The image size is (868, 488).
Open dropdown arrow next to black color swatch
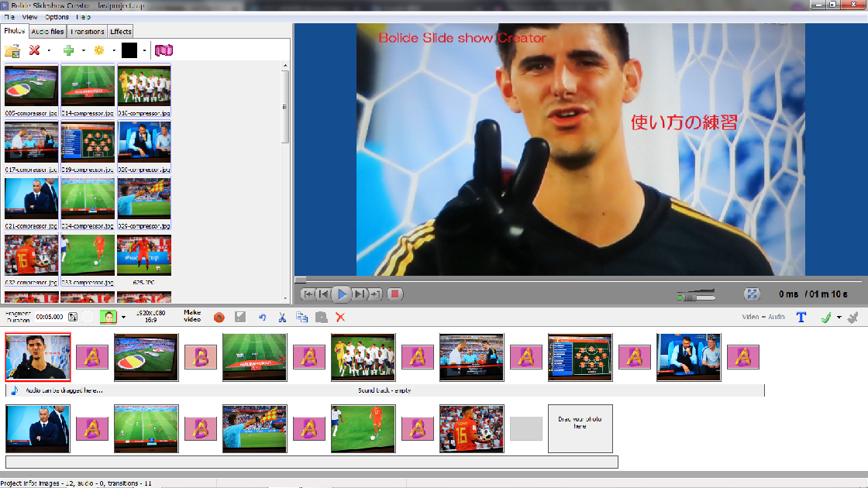pyautogui.click(x=144, y=50)
